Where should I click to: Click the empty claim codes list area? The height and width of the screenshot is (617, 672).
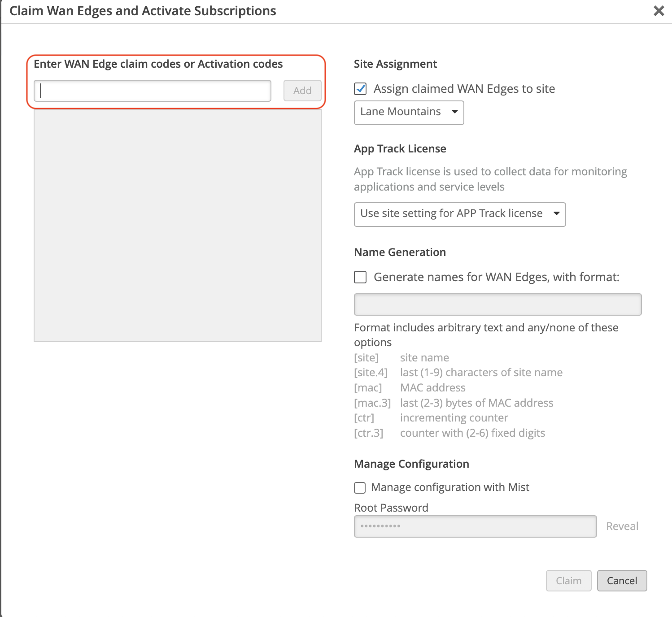pos(178,226)
